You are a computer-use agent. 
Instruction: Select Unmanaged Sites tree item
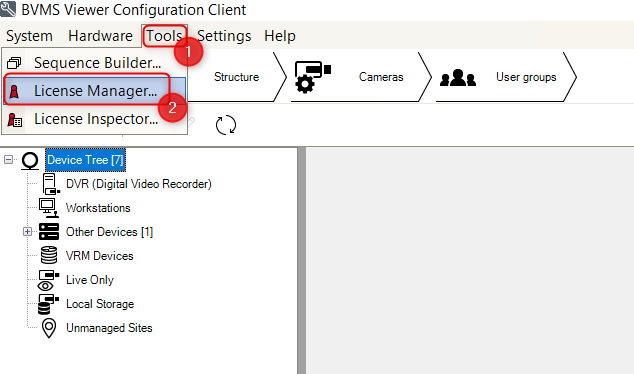pyautogui.click(x=109, y=328)
